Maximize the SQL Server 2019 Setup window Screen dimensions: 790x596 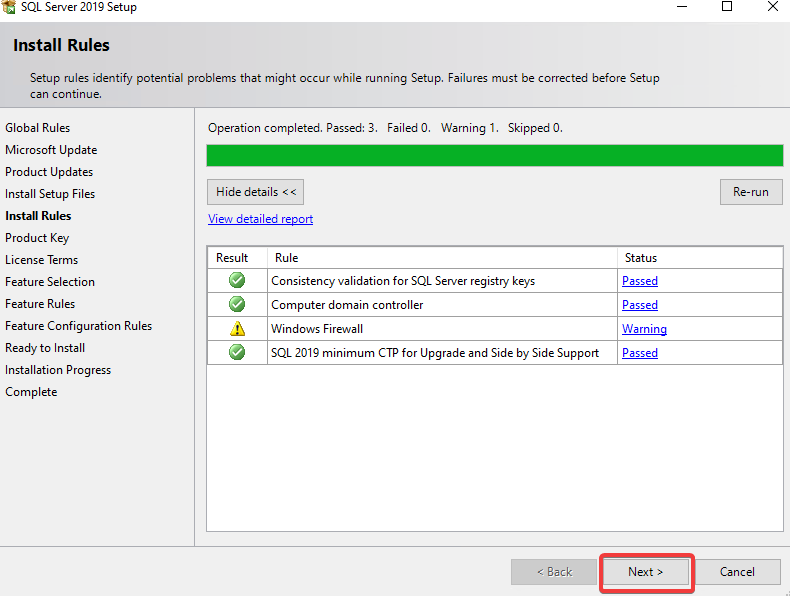click(x=727, y=7)
